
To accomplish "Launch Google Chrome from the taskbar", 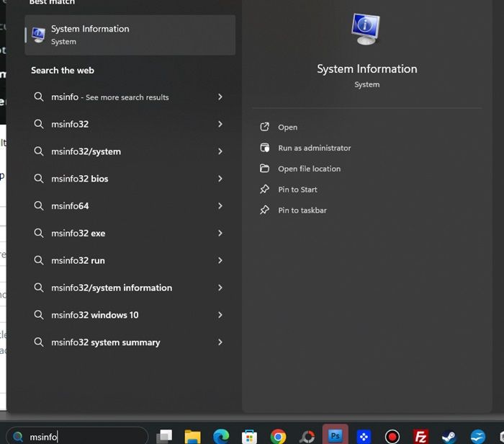I will (x=278, y=436).
